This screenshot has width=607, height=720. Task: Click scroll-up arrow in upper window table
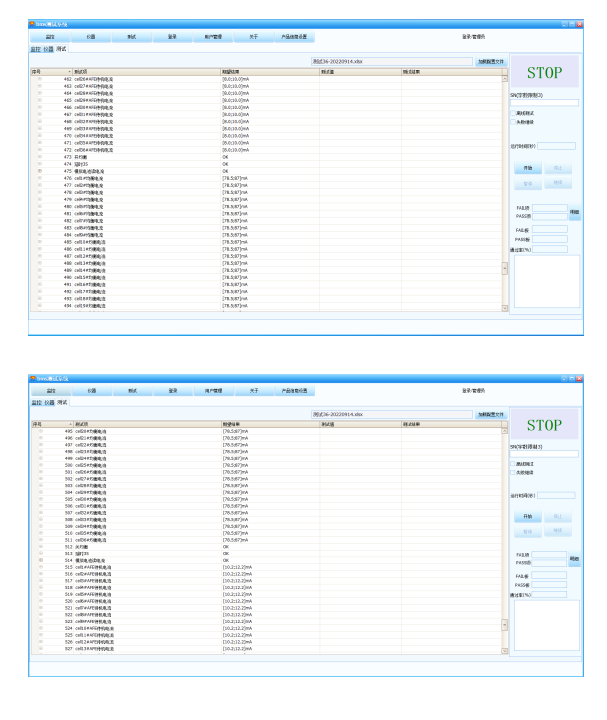coord(505,78)
